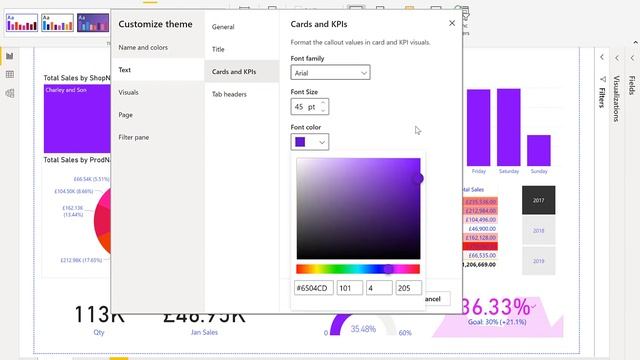Click the Friday bar in column chart

point(478,128)
